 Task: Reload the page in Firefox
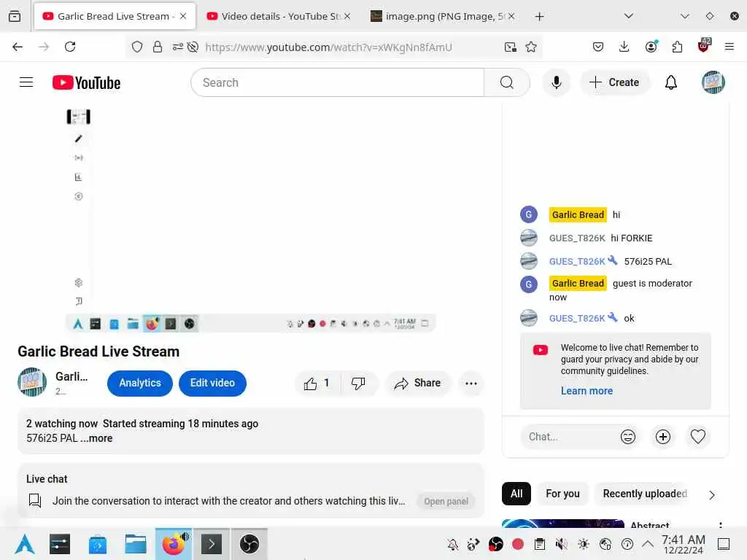pos(70,47)
